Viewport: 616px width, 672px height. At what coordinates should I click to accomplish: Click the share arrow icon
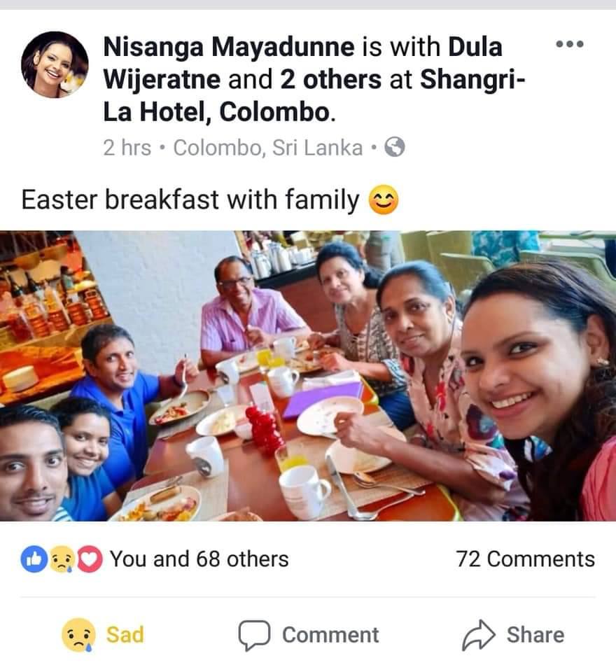tap(478, 635)
